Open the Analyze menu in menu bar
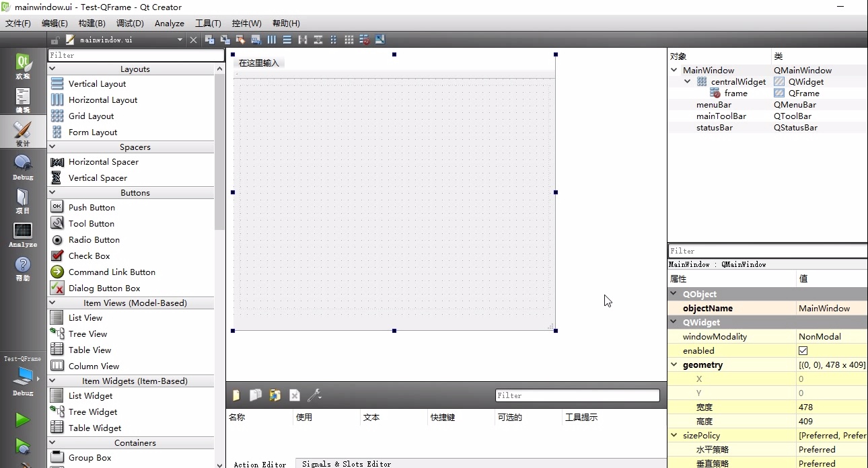Viewport: 868px width, 468px height. click(169, 23)
